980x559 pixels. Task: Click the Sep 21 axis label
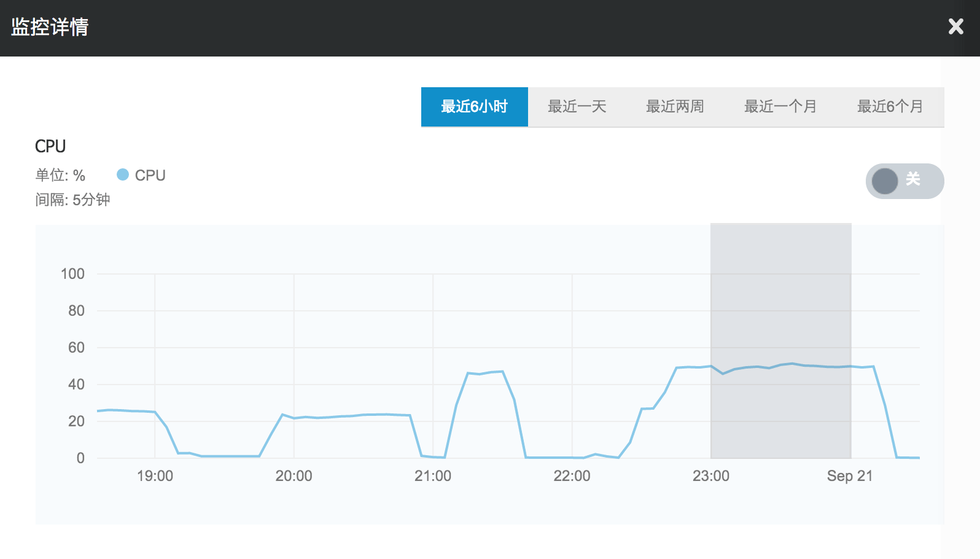(x=849, y=476)
